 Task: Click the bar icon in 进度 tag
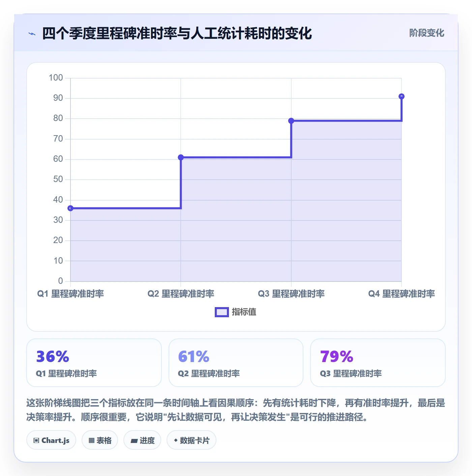[x=134, y=441]
